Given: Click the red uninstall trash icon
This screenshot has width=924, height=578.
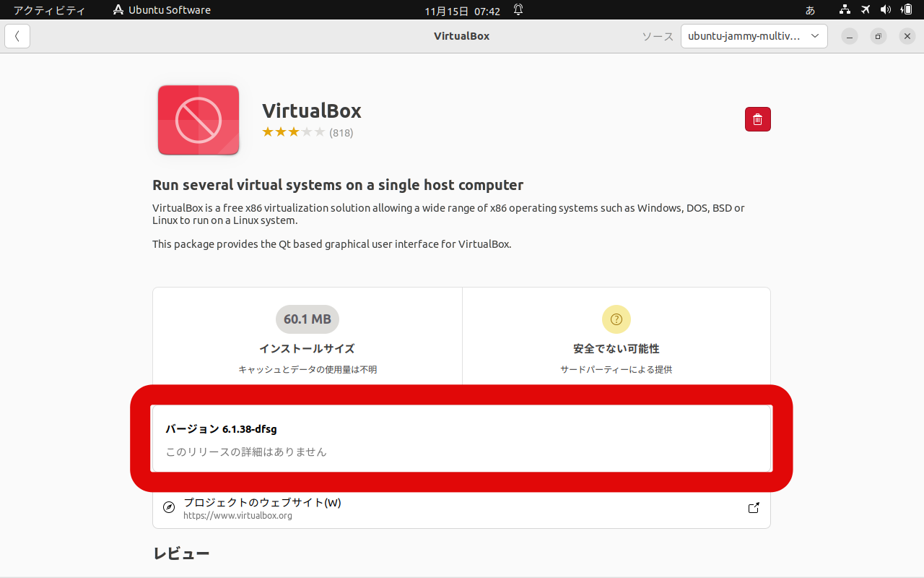Looking at the screenshot, I should (757, 118).
